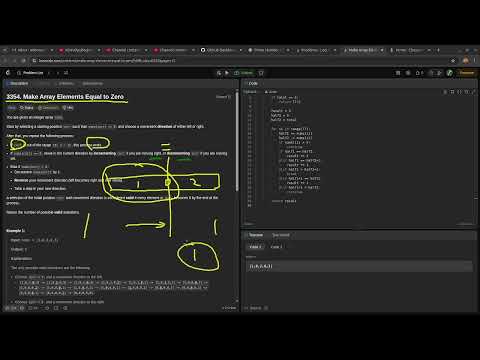Click the 'Example 1:' heading
This screenshot has height=360, width=480.
(x=15, y=231)
